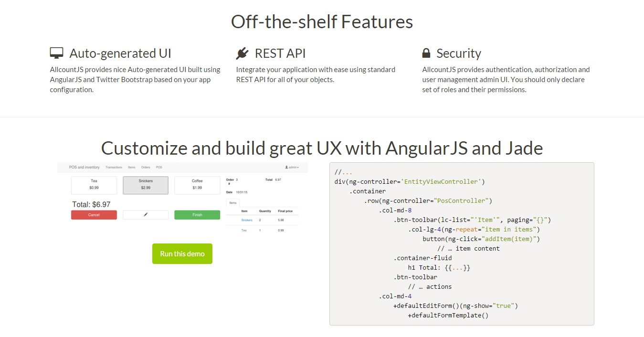Click the Run this demo button
644x337 pixels.
pos(182,253)
